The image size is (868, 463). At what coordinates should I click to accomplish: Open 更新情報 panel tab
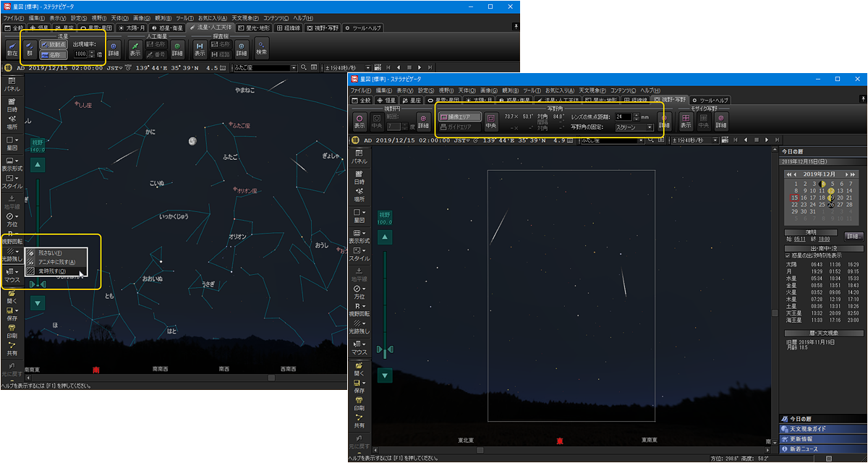click(822, 439)
